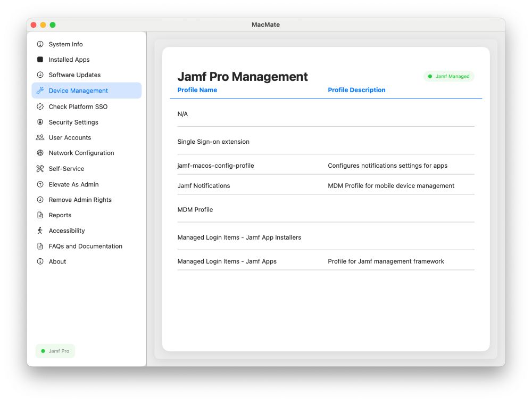The width and height of the screenshot is (532, 402).
Task: Select Managed Login Items - Jamf App Installers
Action: pos(326,237)
